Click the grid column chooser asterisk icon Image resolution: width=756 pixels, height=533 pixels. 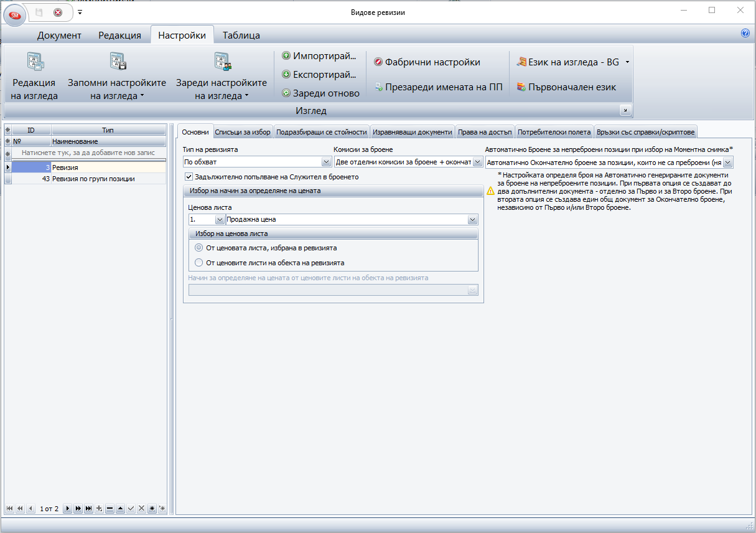tap(8, 130)
